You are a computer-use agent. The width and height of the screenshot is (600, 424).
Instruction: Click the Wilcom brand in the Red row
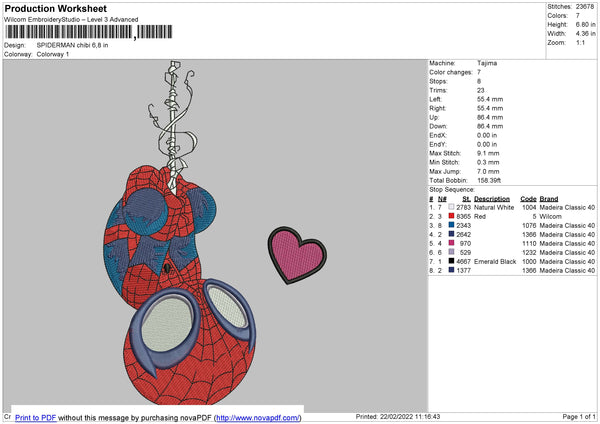(551, 217)
